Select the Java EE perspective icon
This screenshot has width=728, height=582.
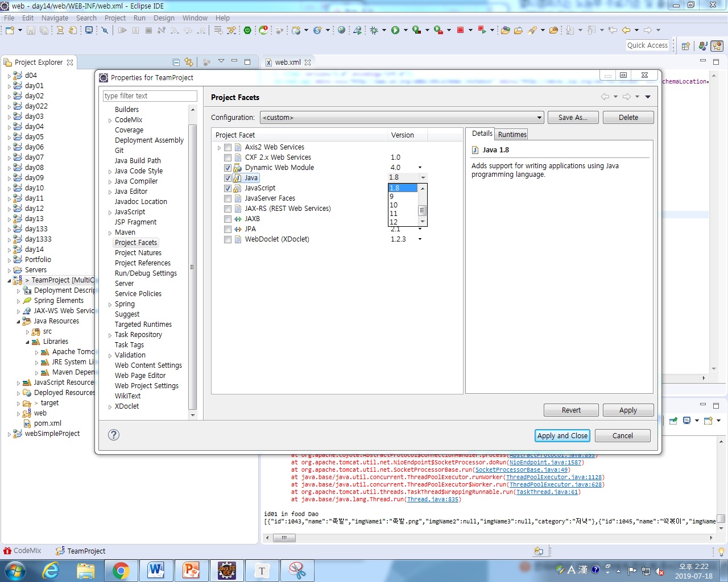[x=717, y=46]
